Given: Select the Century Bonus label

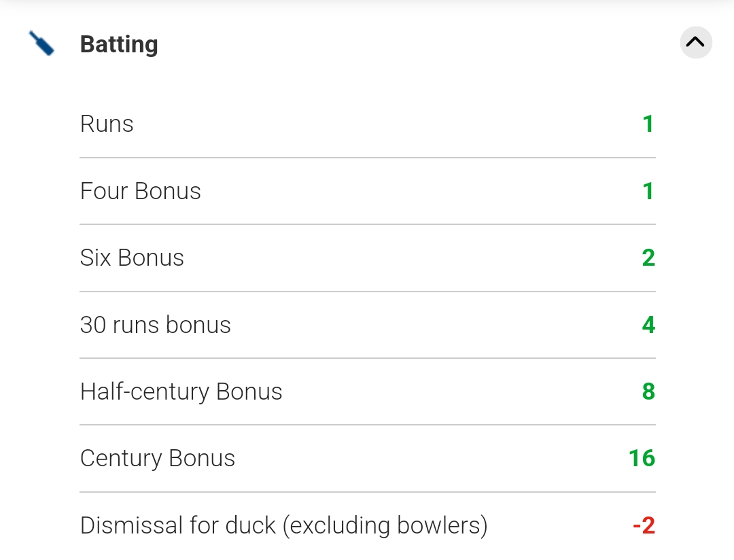Looking at the screenshot, I should coord(158,459).
